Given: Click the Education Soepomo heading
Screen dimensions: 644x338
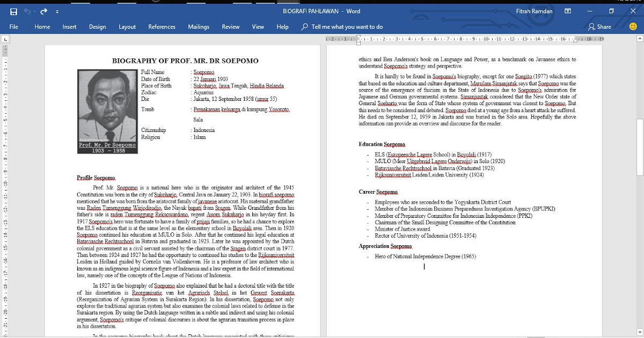Looking at the screenshot, I should click(382, 144).
